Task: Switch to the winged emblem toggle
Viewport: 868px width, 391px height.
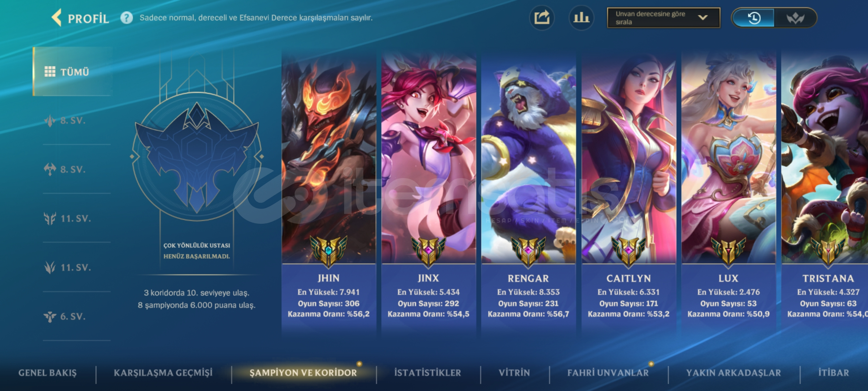Action: (x=795, y=18)
